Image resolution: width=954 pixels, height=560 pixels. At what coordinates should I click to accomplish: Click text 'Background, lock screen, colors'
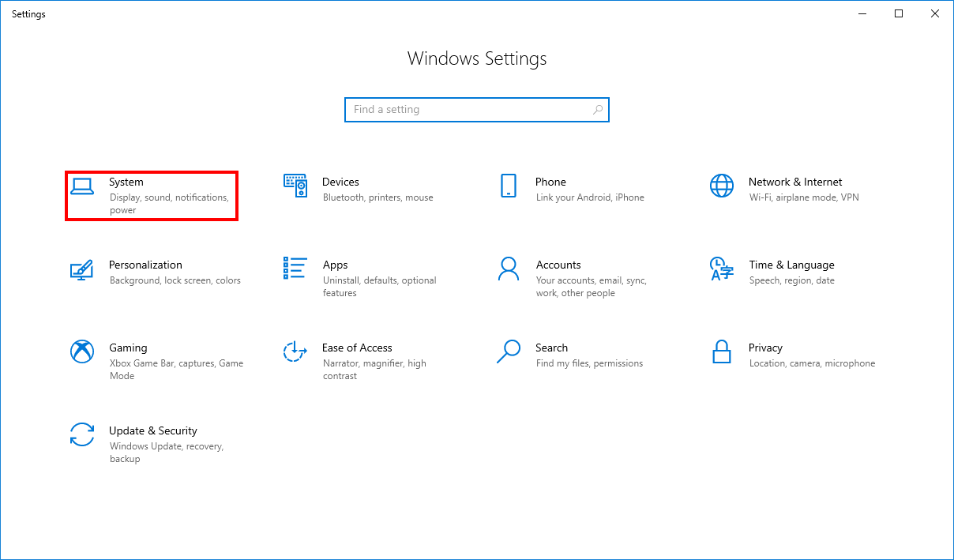[175, 280]
